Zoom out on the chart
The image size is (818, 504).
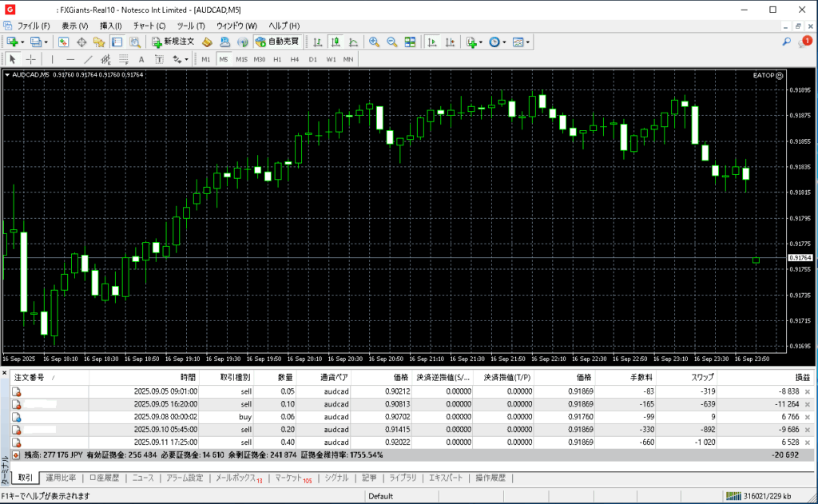coord(391,42)
